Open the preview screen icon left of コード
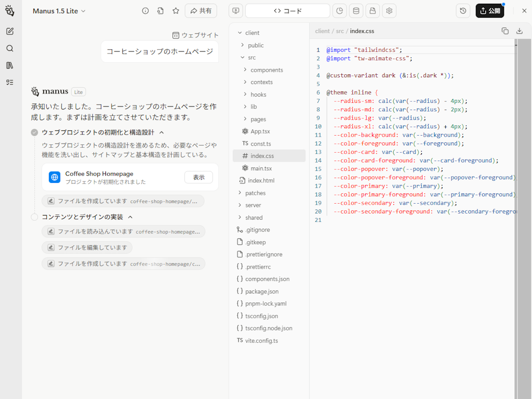The image size is (532, 399). [x=235, y=10]
